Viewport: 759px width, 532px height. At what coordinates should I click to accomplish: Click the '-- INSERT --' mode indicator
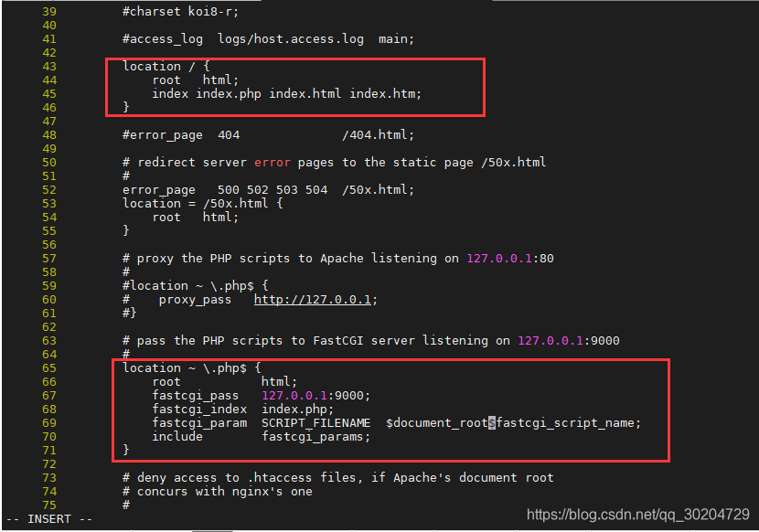pyautogui.click(x=48, y=519)
